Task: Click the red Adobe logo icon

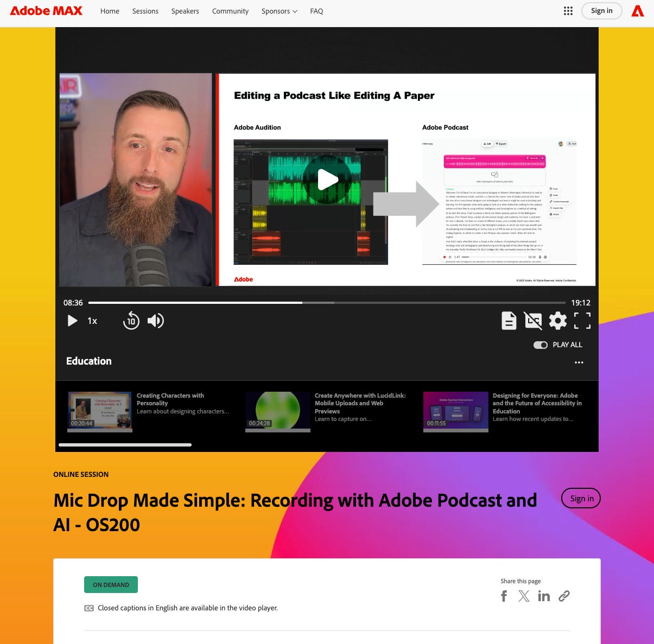Action: tap(638, 11)
